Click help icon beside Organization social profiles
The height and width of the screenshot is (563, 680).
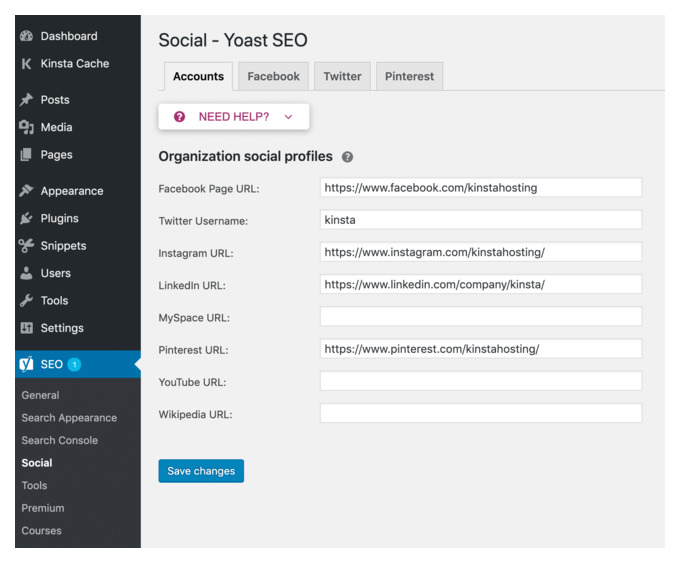[347, 157]
